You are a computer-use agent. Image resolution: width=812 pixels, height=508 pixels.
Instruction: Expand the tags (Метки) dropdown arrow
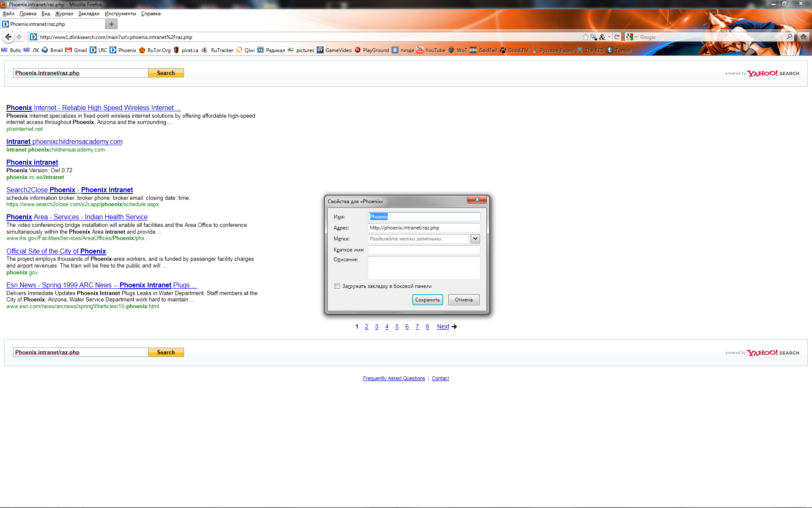point(475,239)
